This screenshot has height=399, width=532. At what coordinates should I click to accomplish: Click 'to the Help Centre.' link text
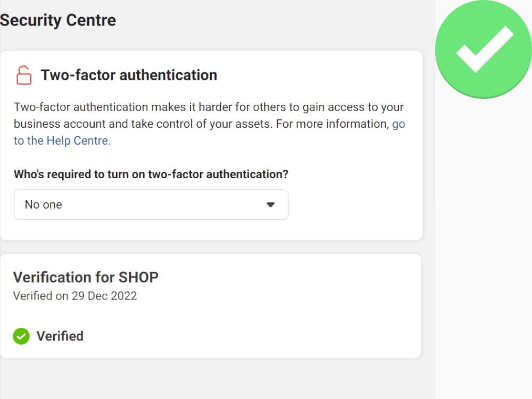point(62,140)
